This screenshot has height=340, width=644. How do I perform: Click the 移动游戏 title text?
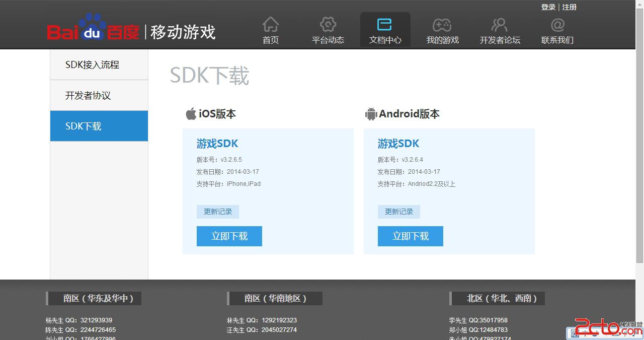coord(183,32)
